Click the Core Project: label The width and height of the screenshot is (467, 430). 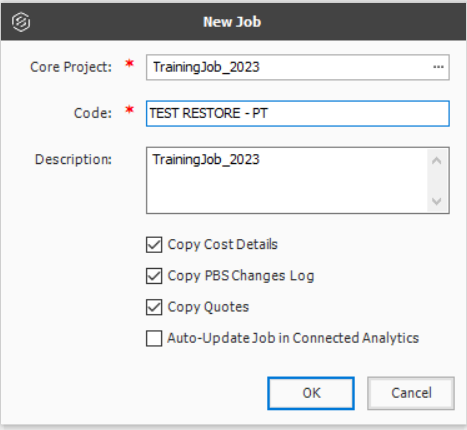coord(71,67)
